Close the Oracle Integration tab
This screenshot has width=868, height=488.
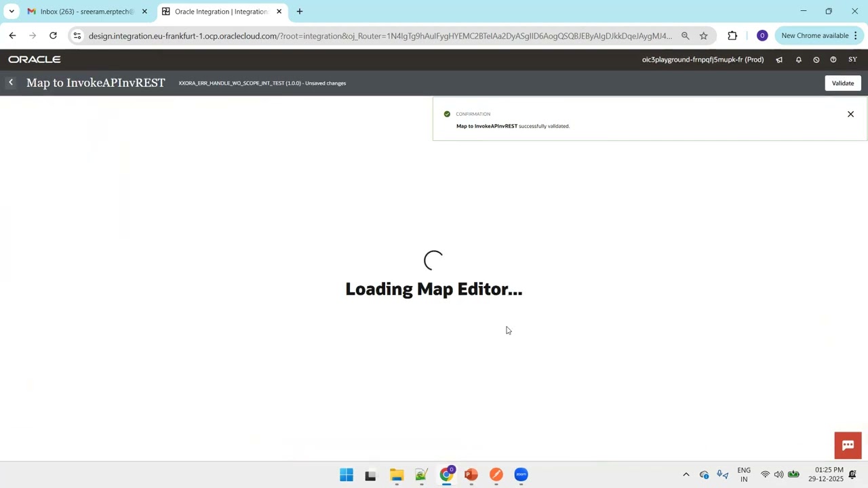(279, 12)
